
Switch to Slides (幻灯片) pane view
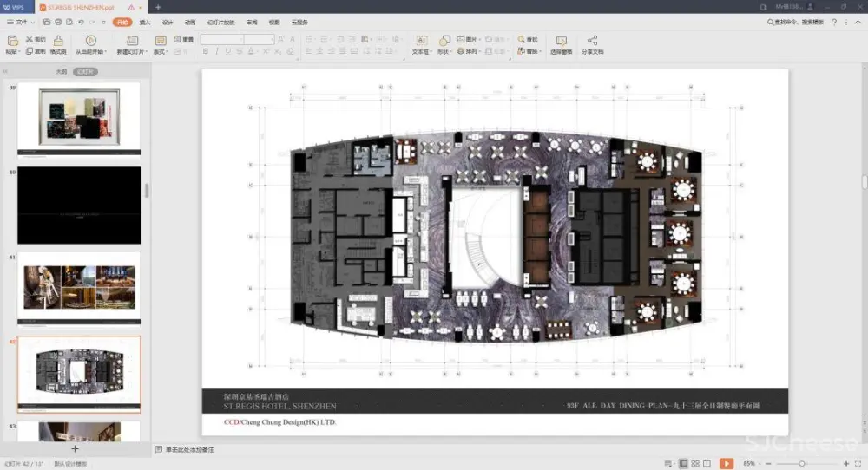[85, 72]
